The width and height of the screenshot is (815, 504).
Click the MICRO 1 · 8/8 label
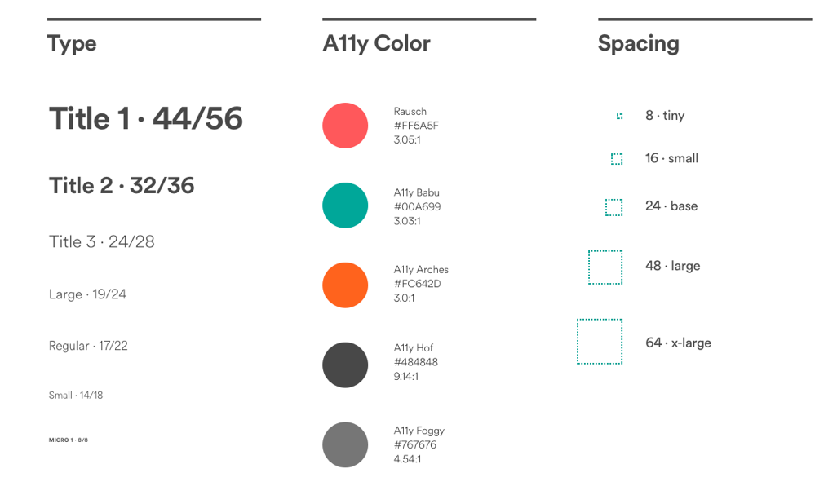[x=69, y=440]
